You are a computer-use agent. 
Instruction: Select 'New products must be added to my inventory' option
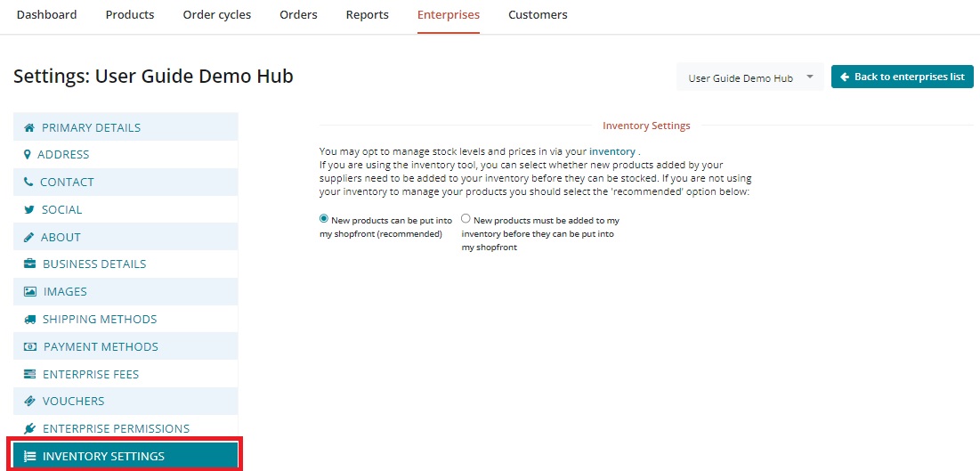point(466,219)
